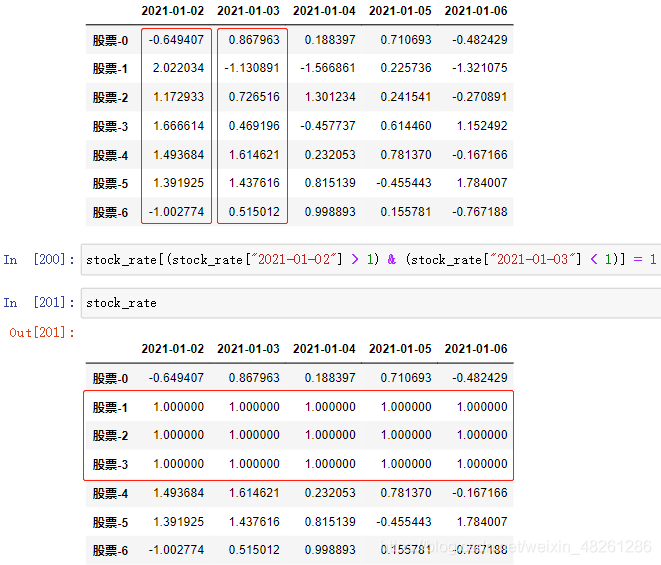
Task: Click cell value -0.457737
Action: tap(328, 126)
